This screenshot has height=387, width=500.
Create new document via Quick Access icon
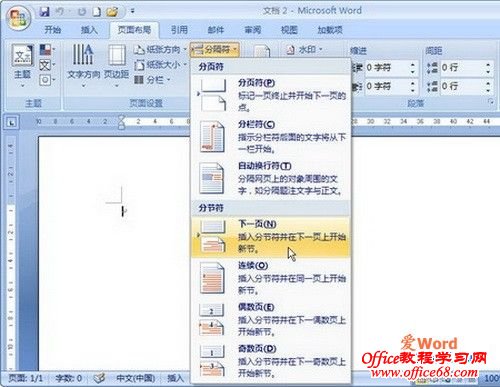pos(97,12)
